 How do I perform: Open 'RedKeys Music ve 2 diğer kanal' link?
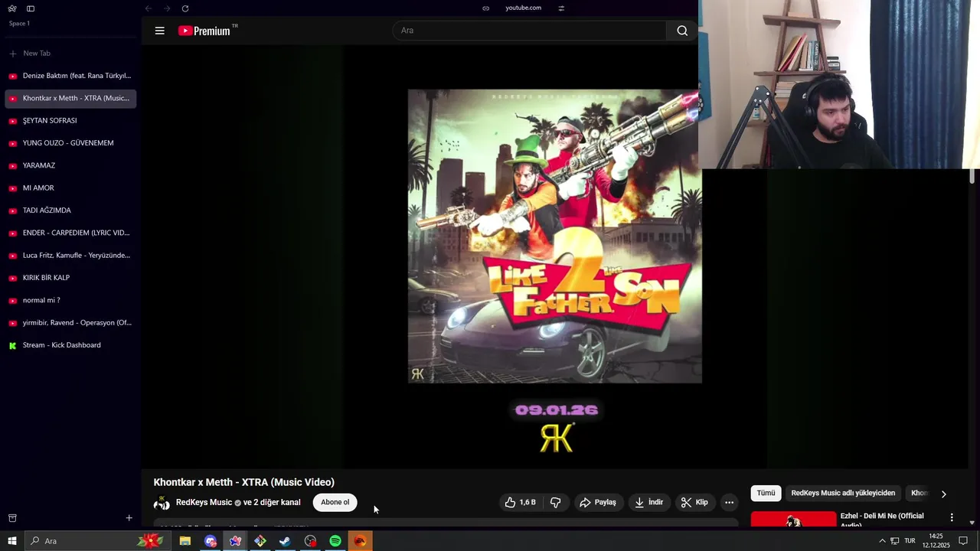[x=238, y=503]
